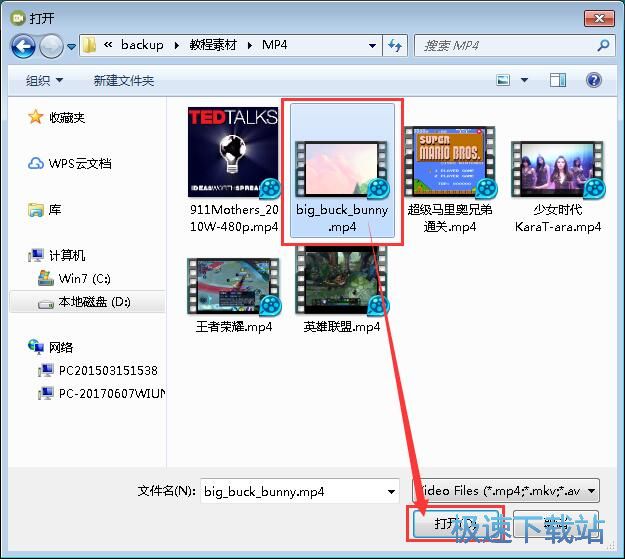Expand arrow after '教程素材' in path
This screenshot has width=625, height=559.
click(250, 45)
